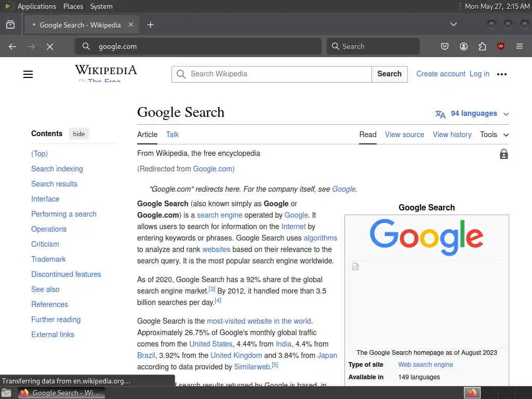Open a new tab with plus icon
The width and height of the screenshot is (532, 399).
coord(150,25)
